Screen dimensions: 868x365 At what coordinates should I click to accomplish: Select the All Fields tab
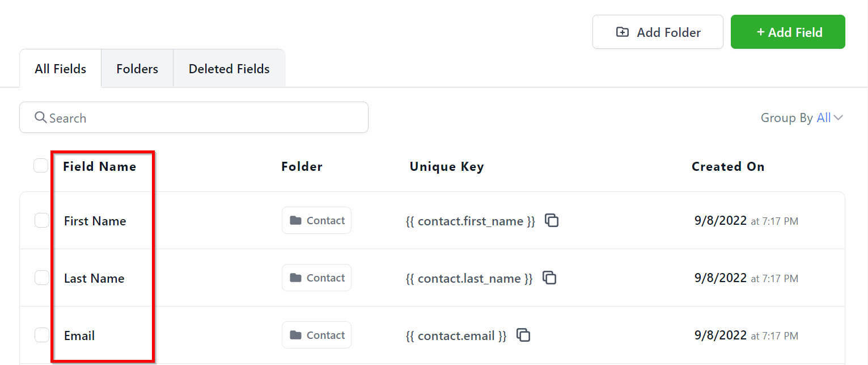(x=61, y=69)
